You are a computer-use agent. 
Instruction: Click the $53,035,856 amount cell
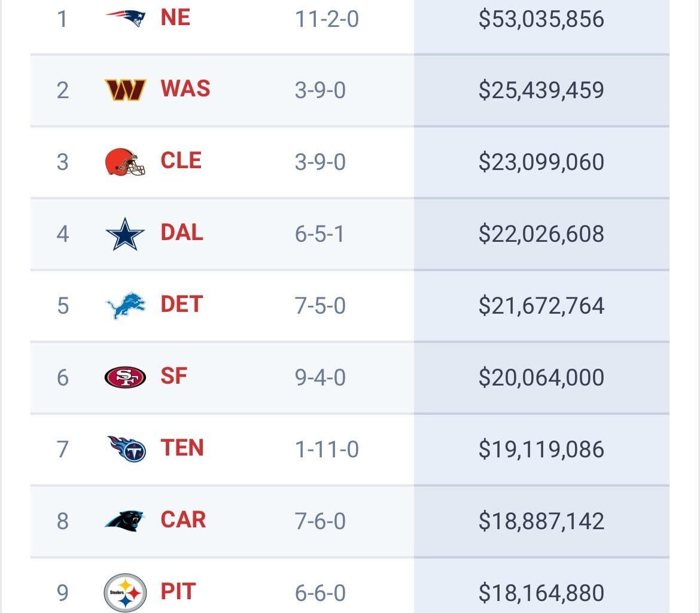pos(541,19)
